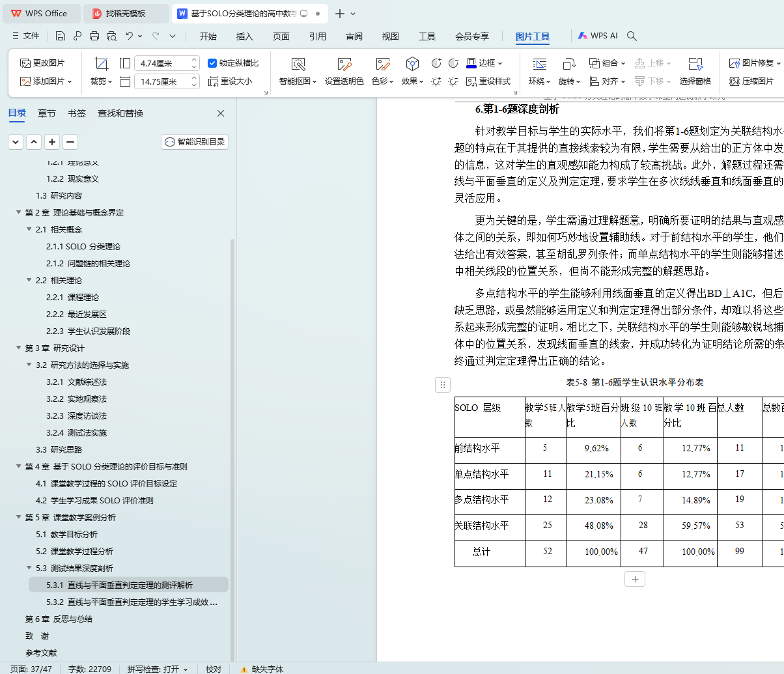This screenshot has width=784, height=674.
Task: Click the outline minus level button
Action: (70, 141)
